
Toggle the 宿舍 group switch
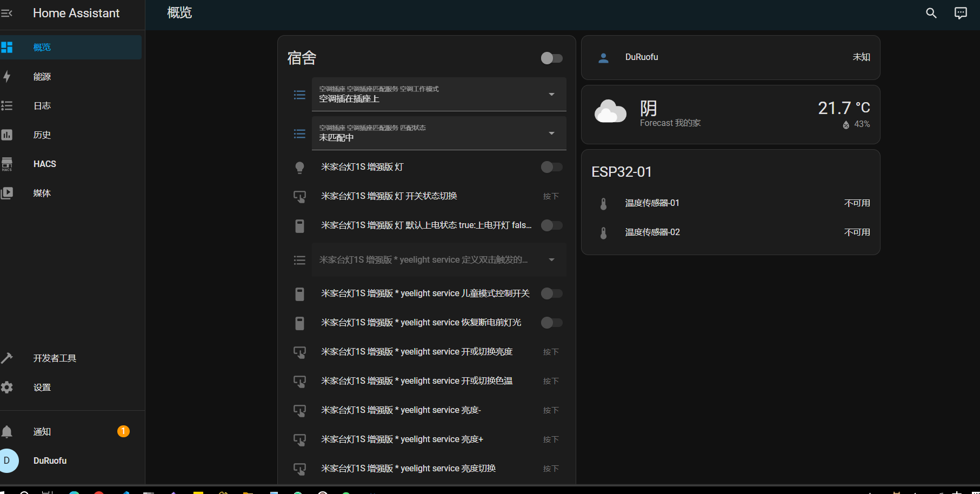tap(551, 58)
